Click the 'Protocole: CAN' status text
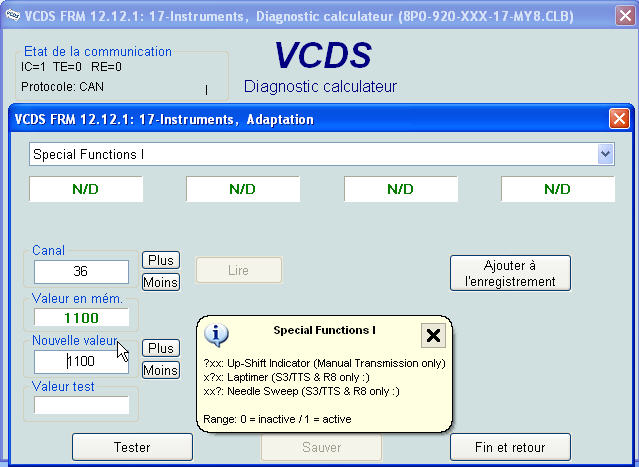639x467 pixels. (62, 87)
